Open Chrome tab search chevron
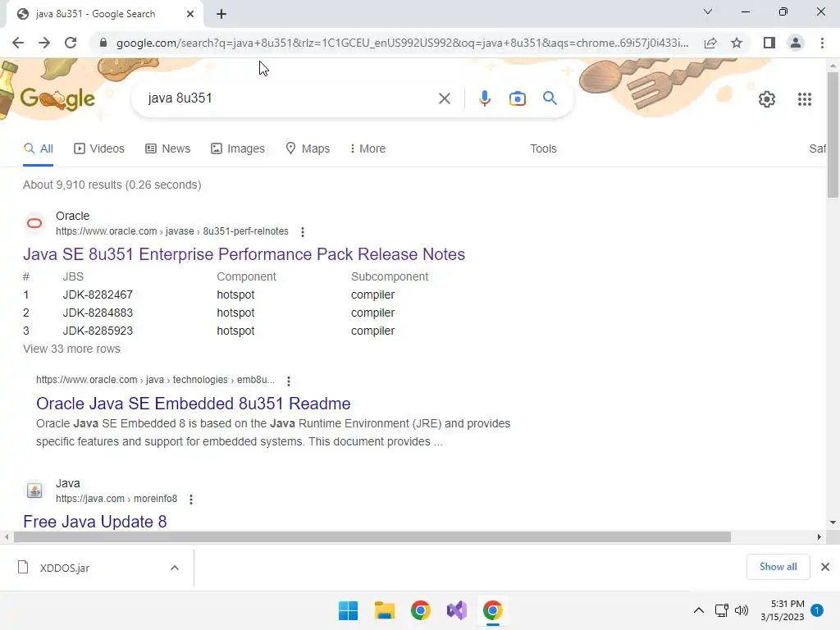The height and width of the screenshot is (630, 840). pos(708,11)
